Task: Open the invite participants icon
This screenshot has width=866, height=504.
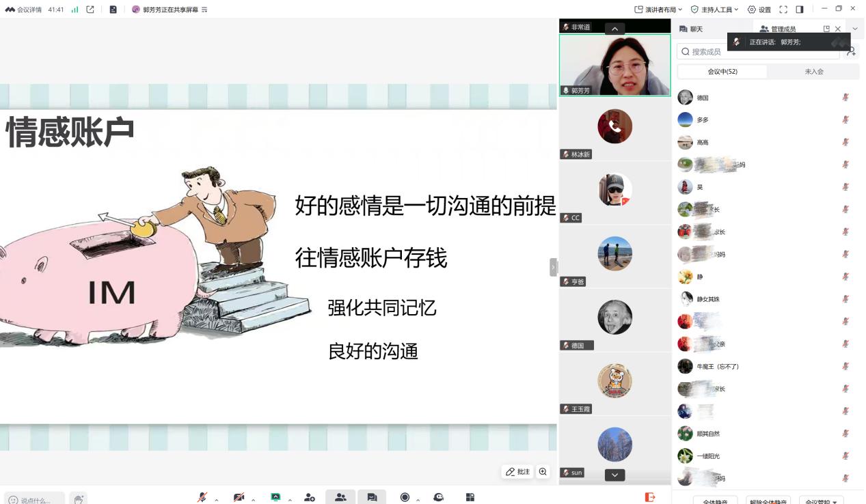Action: 310,497
